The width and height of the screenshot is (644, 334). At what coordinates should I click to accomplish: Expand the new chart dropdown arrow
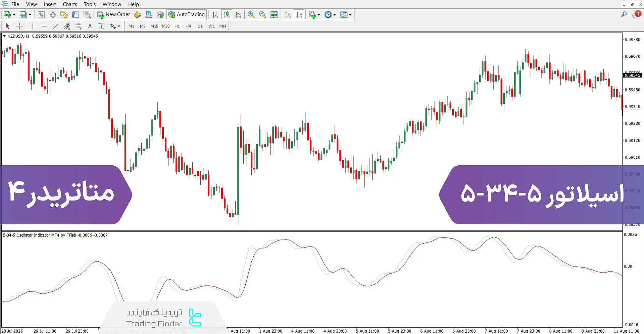pyautogui.click(x=14, y=15)
